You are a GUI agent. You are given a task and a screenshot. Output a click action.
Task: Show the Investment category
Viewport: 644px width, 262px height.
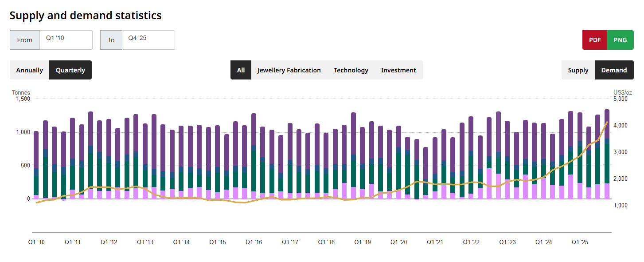[x=398, y=70]
